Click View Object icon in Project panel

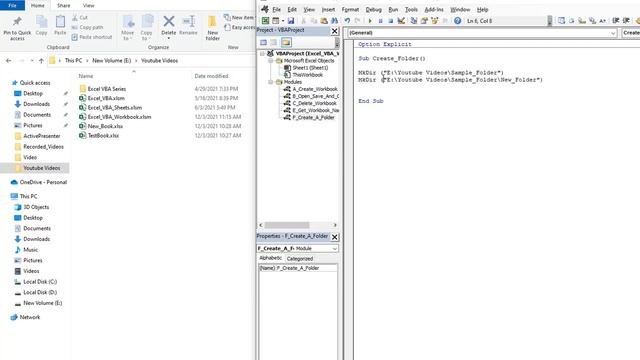pos(273,42)
